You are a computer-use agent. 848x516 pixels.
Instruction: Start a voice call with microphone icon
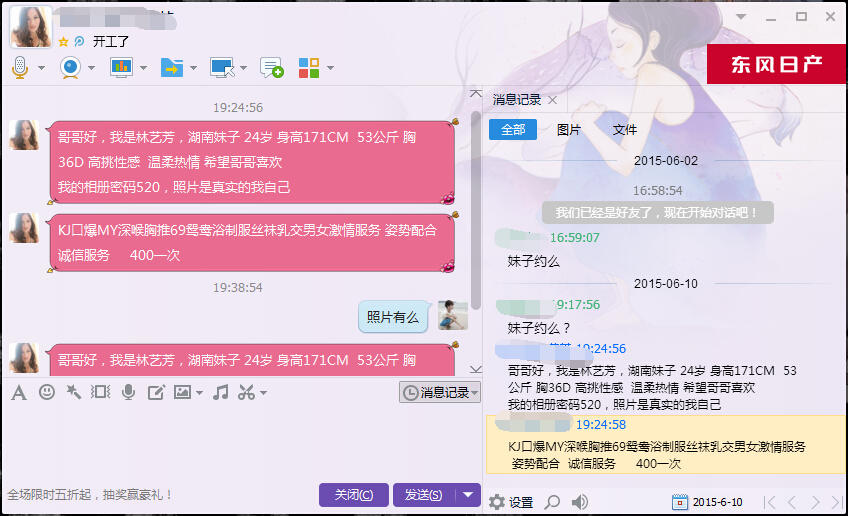[x=20, y=68]
